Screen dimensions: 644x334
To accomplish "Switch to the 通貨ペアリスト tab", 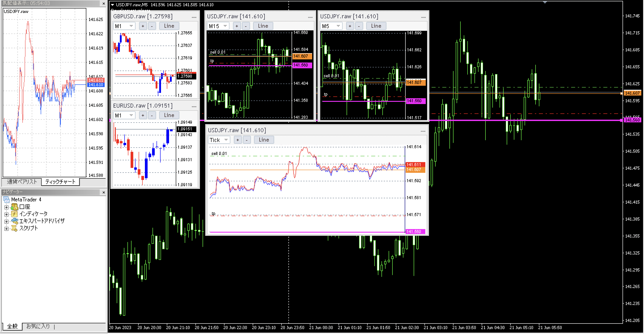I will (x=22, y=182).
